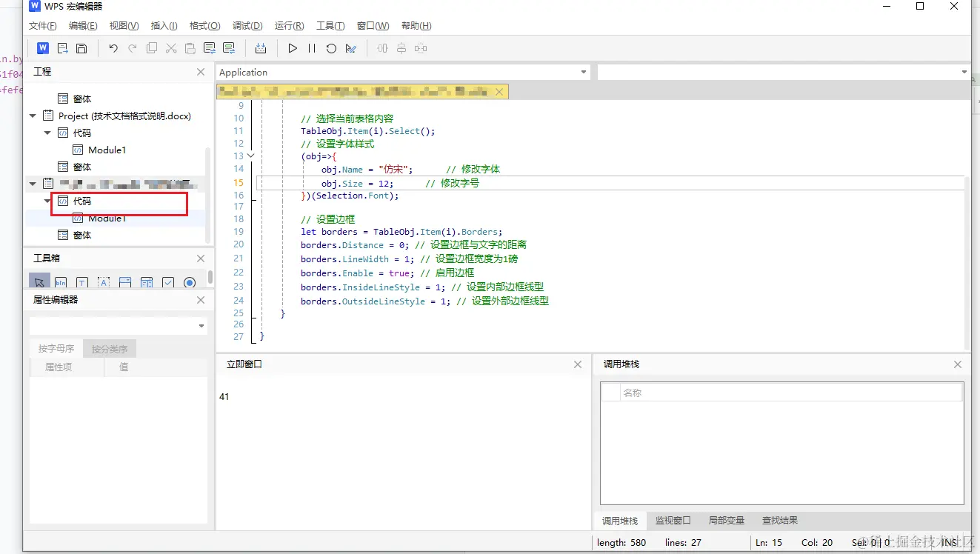The height and width of the screenshot is (554, 980).
Task: Click the Copy icon in the toolbar
Action: pos(152,48)
